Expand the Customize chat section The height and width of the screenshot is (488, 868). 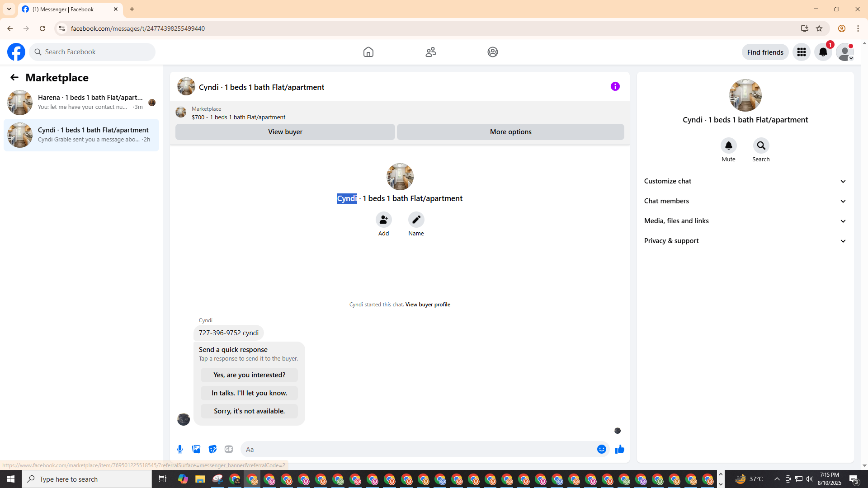[x=745, y=181]
